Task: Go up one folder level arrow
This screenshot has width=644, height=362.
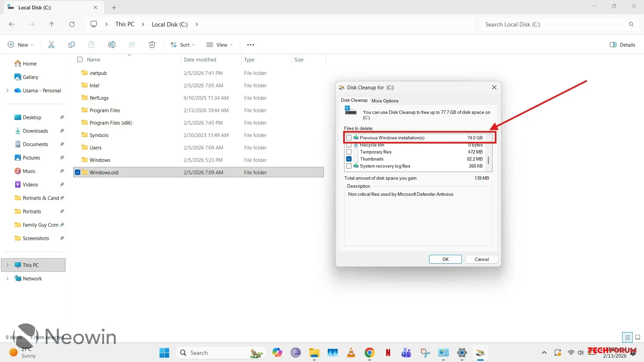Action: (x=51, y=24)
